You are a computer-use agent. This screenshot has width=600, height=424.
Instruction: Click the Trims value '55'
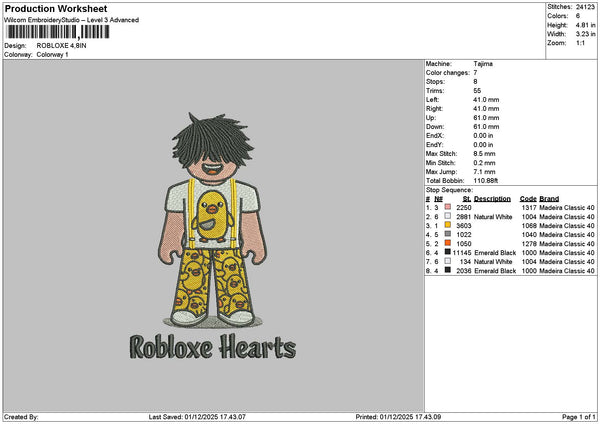477,91
